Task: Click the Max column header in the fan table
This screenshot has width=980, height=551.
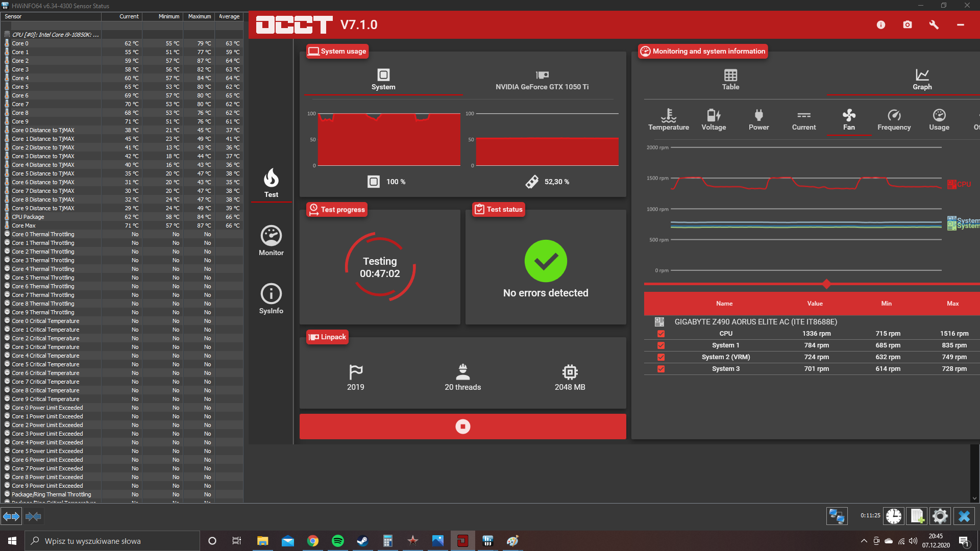Action: point(953,304)
